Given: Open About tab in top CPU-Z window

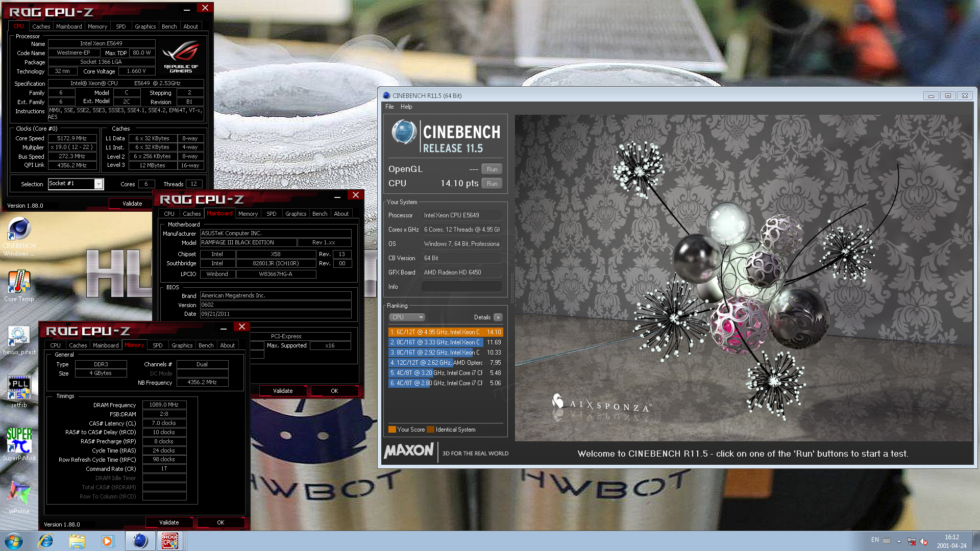Looking at the screenshot, I should pyautogui.click(x=191, y=27).
